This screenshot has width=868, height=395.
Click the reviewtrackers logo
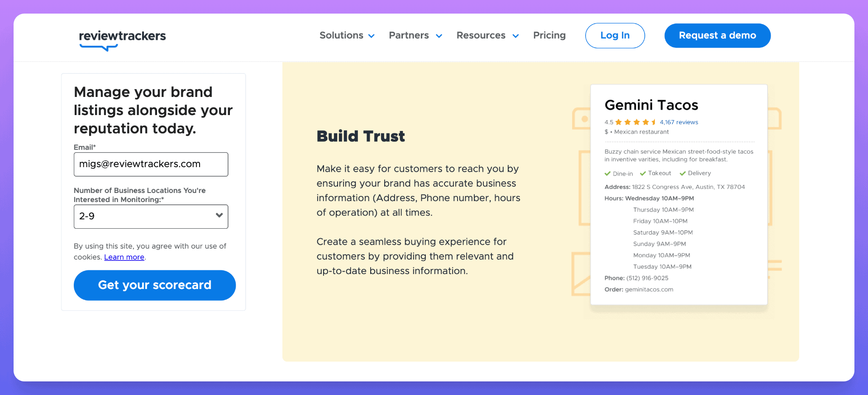pos(122,39)
